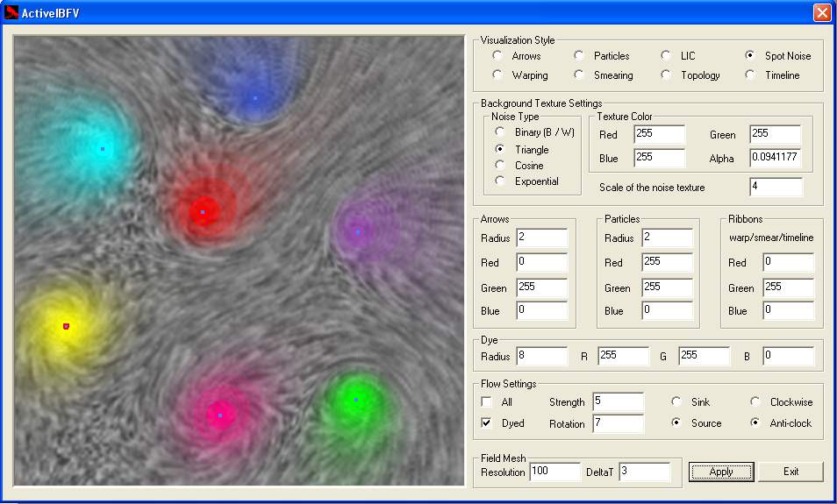Edit the field mesh Resolution box
The height and width of the screenshot is (504, 837).
[554, 472]
